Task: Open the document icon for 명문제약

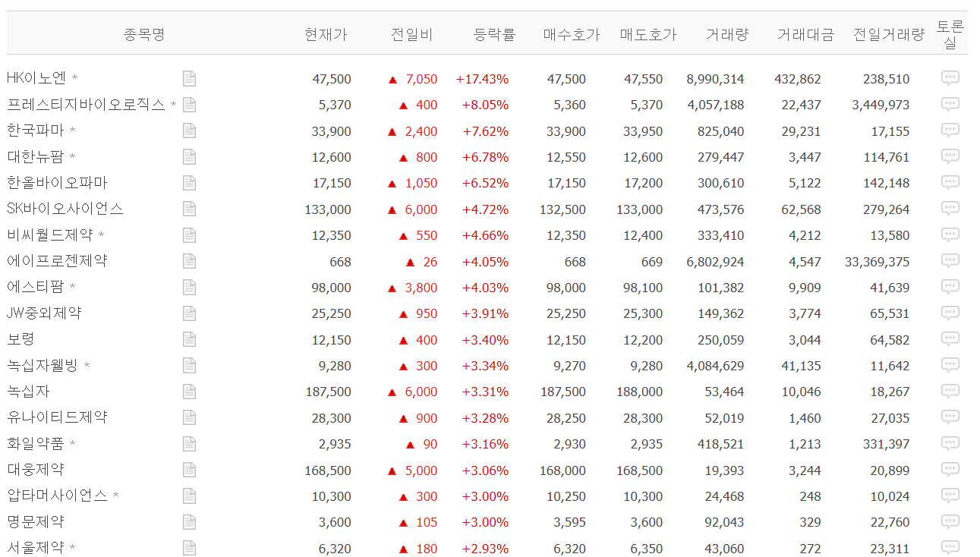Action: coord(189,522)
